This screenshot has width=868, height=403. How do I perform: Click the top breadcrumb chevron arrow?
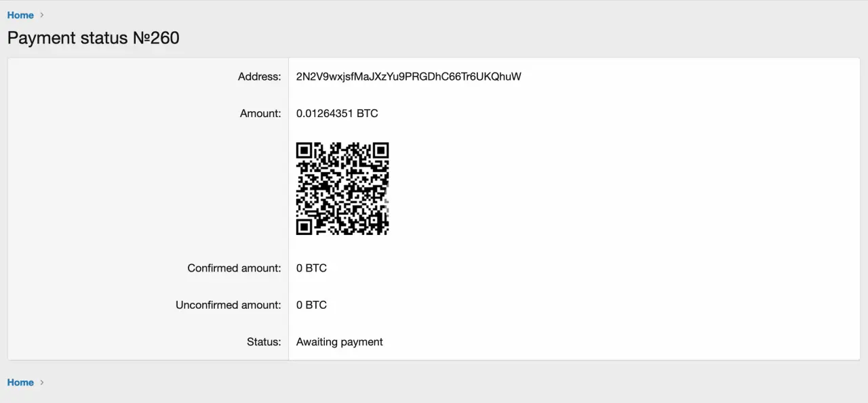point(42,15)
